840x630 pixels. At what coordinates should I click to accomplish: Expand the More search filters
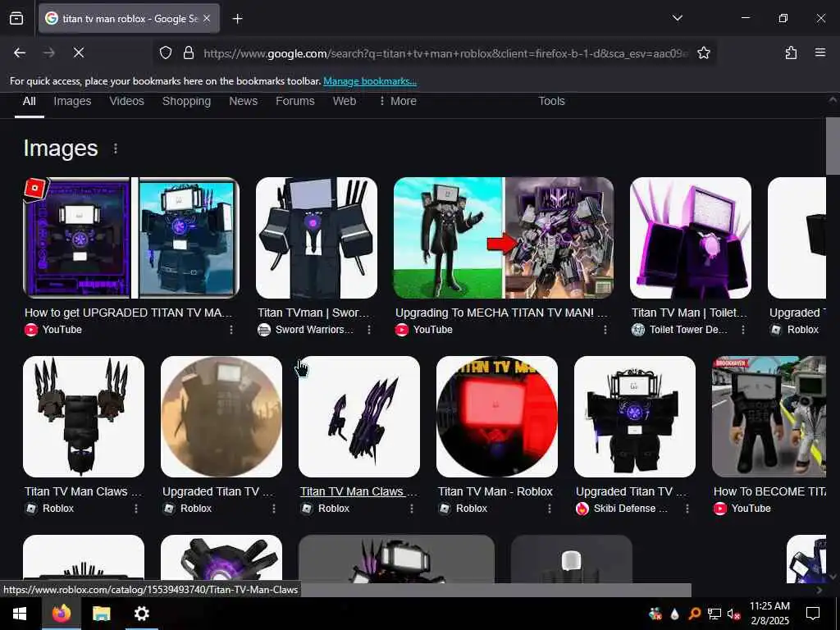398,101
